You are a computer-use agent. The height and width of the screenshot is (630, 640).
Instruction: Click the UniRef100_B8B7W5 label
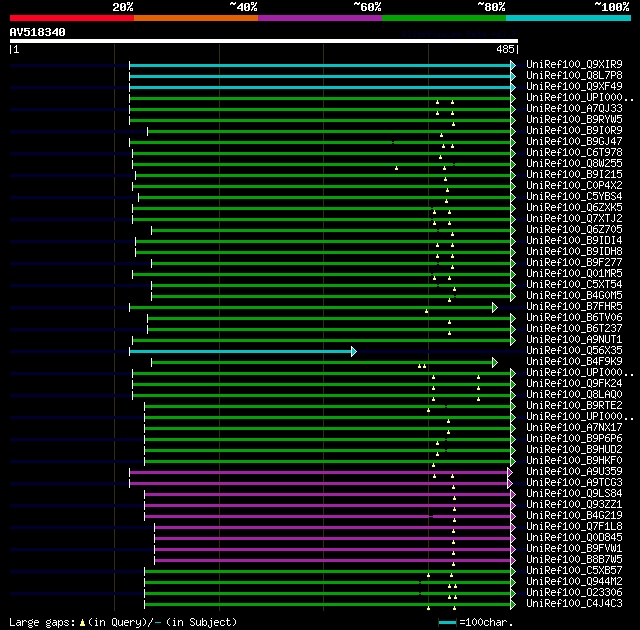574,560
